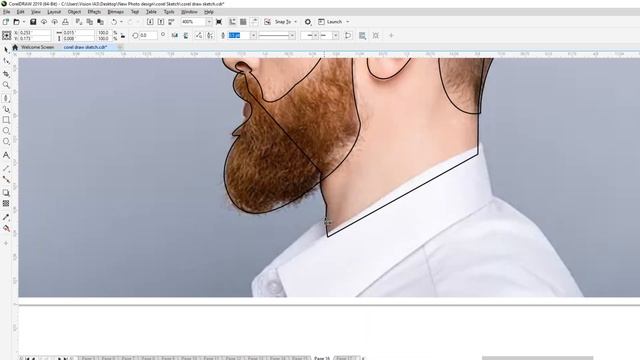Toggle mirror vertically button
Screen dimensions: 640x360
[x=186, y=36]
